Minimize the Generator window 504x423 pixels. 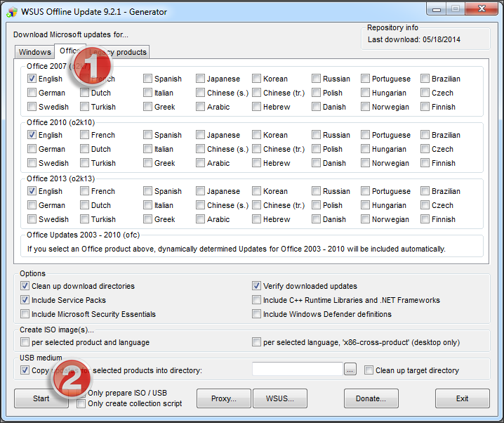[x=437, y=8]
